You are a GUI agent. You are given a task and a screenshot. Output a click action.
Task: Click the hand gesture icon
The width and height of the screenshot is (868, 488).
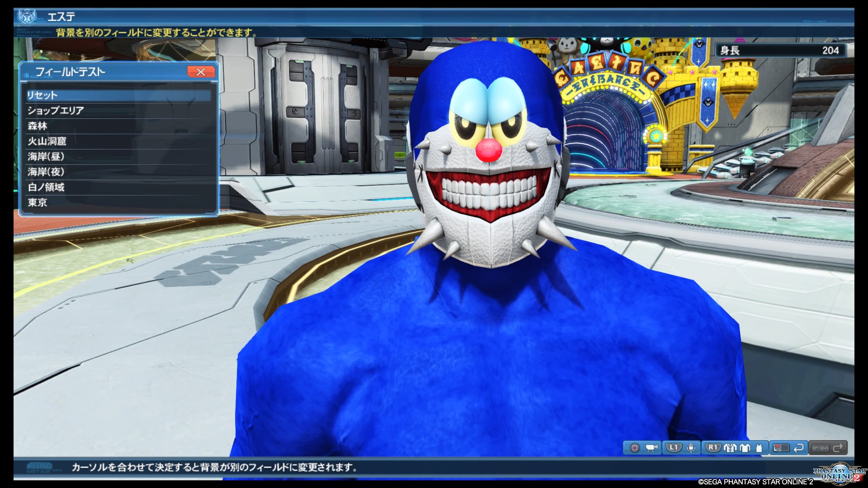point(691,448)
